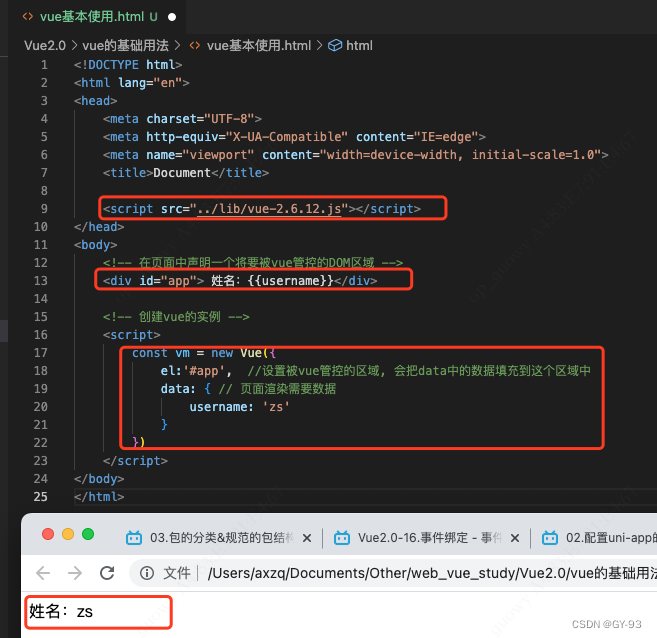Click the yellow minimize button in browser
The width and height of the screenshot is (657, 638).
68,534
